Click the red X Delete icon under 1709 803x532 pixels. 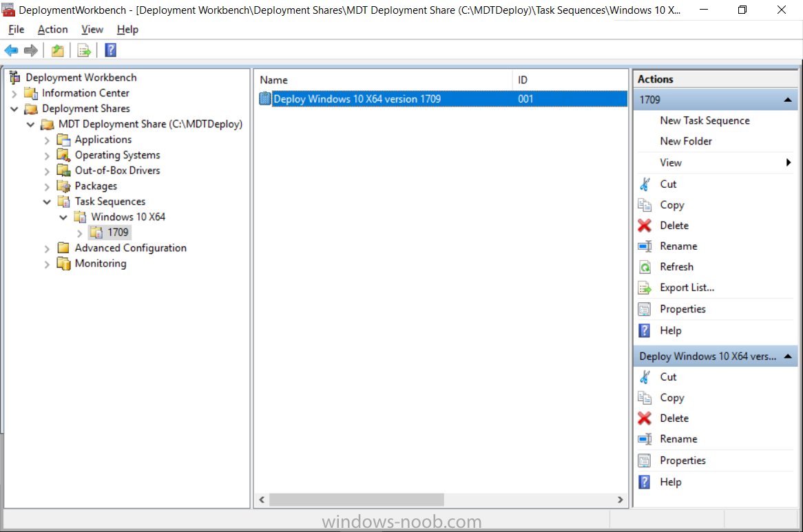(x=645, y=226)
